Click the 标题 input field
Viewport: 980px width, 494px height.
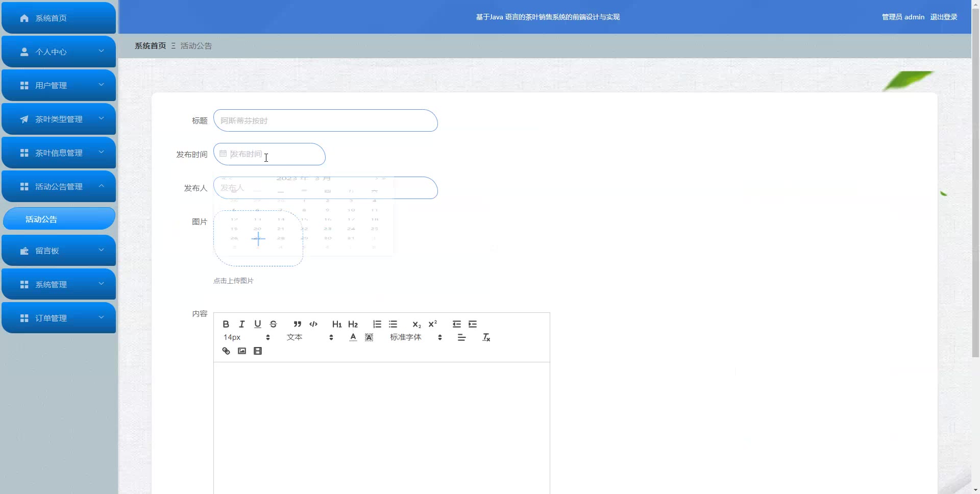click(326, 120)
